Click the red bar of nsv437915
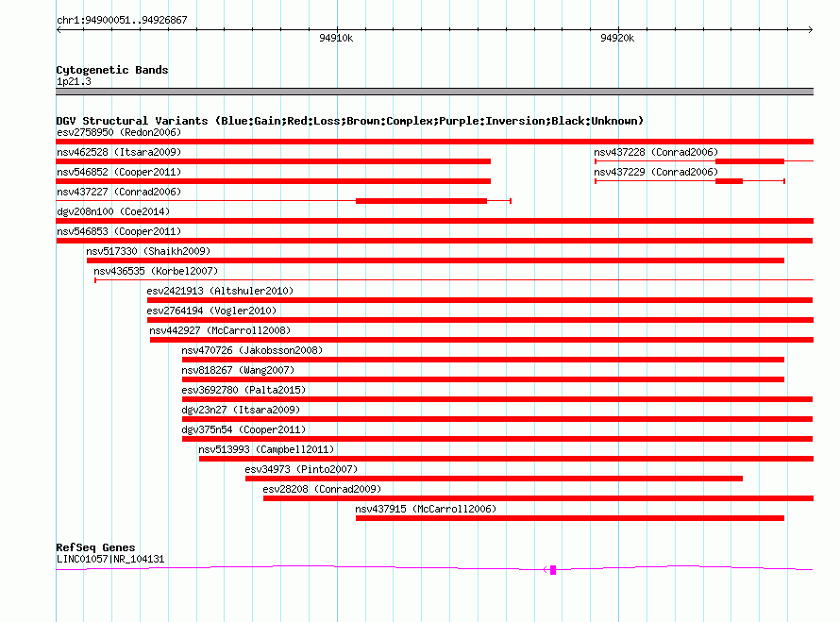Screen dimensions: 840x622 point(570,518)
